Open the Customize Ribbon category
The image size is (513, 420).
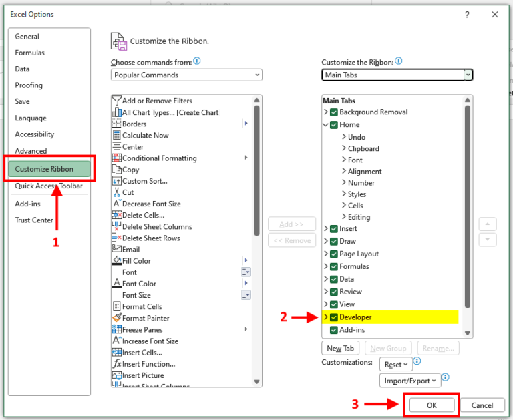pos(45,169)
